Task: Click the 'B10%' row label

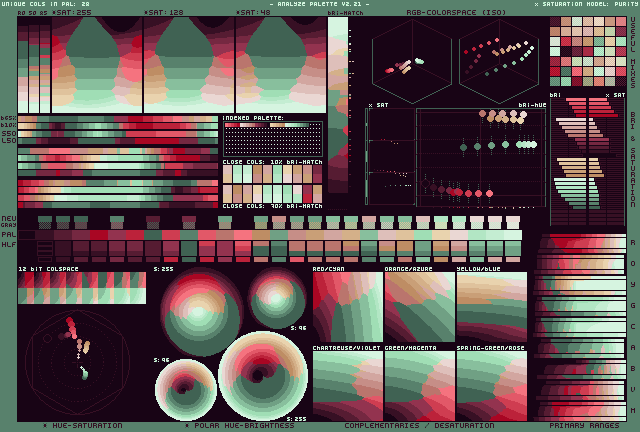Action: pos(8,125)
